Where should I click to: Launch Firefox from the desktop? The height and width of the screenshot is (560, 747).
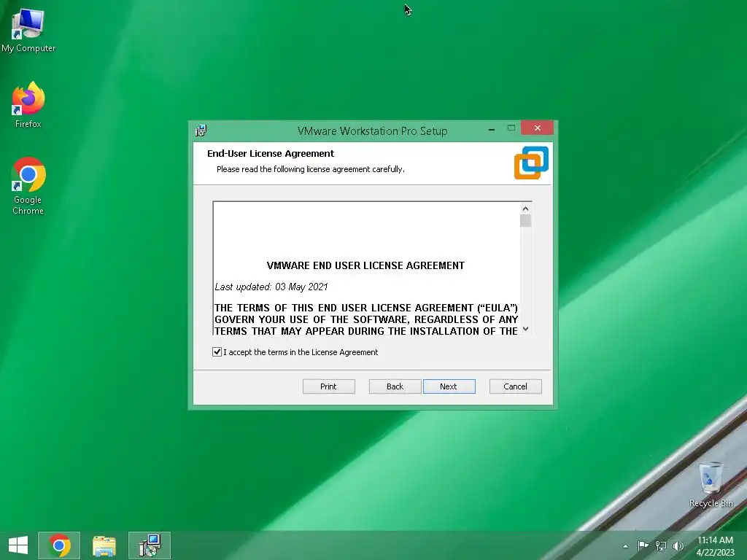(x=28, y=104)
